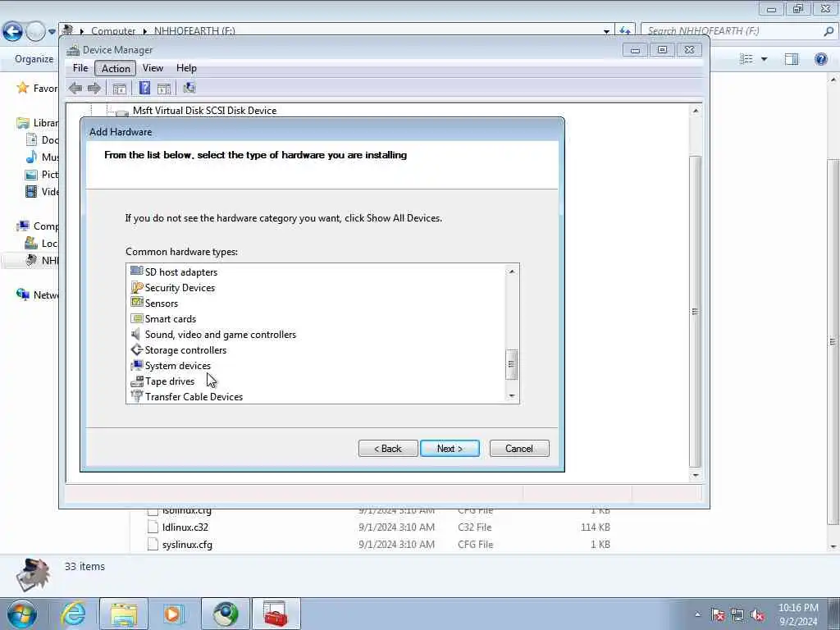Click the Transfer Cable Devices icon
This screenshot has height=630, width=840.
pos(137,396)
